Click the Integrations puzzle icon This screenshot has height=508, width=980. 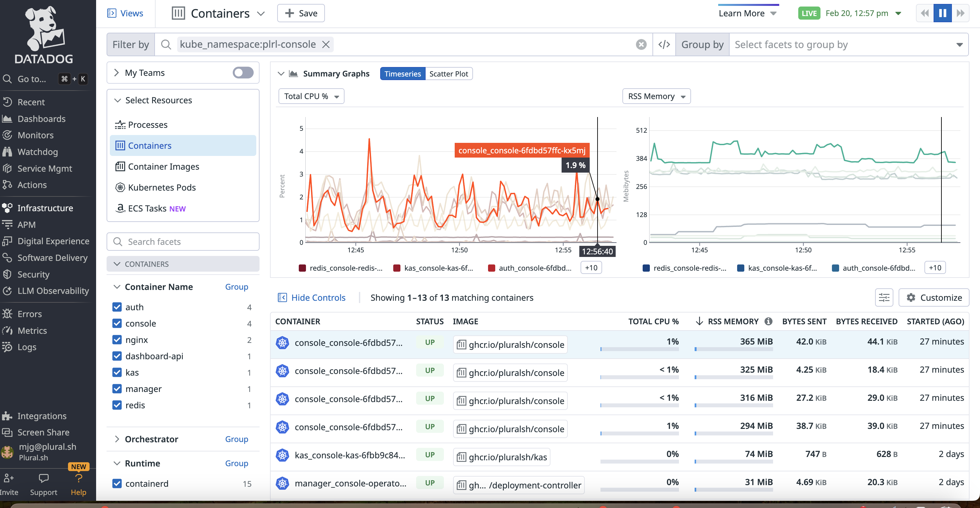(7, 416)
